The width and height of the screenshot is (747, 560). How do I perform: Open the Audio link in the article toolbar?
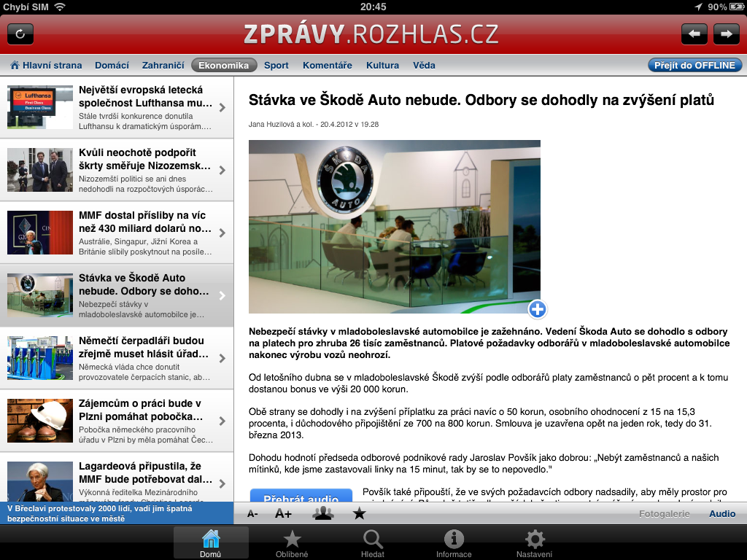tap(722, 514)
